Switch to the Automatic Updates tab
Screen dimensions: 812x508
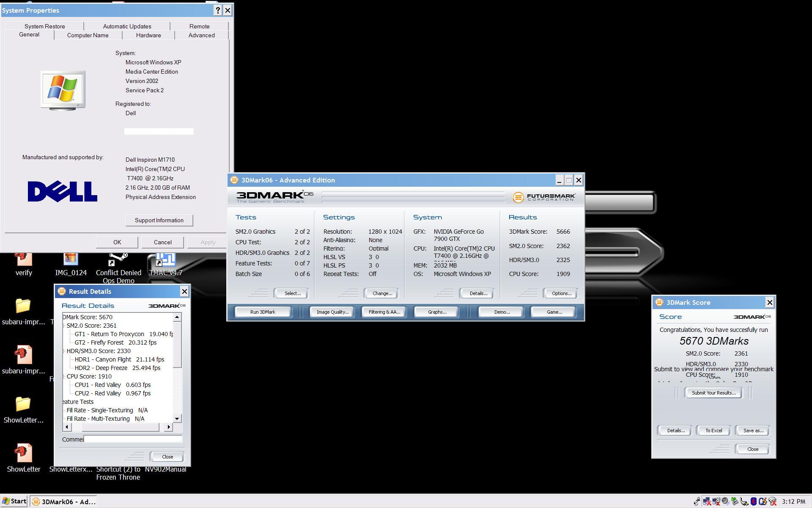pyautogui.click(x=127, y=26)
